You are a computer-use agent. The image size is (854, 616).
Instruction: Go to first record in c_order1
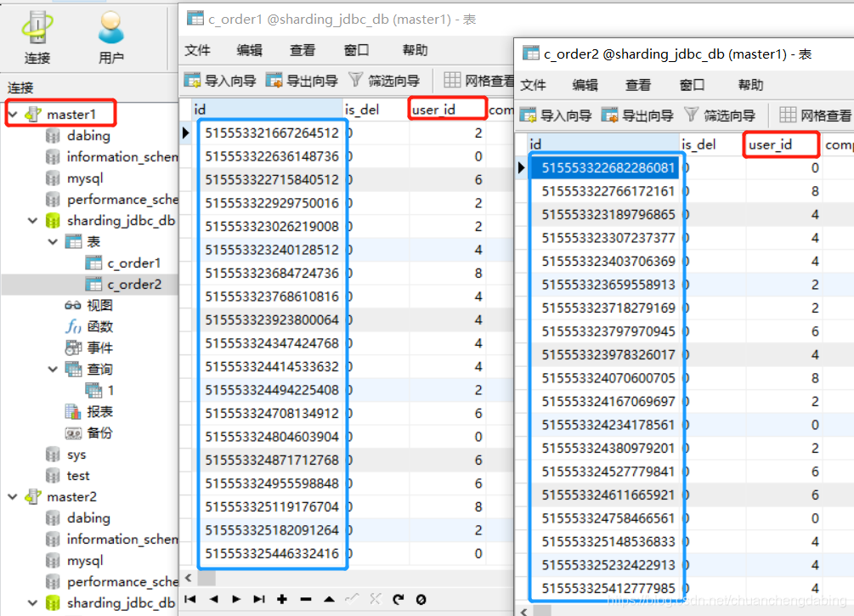pos(190,599)
